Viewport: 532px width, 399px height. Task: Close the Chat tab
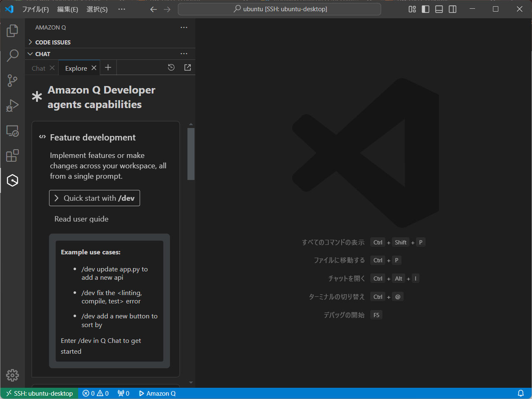pyautogui.click(x=52, y=68)
